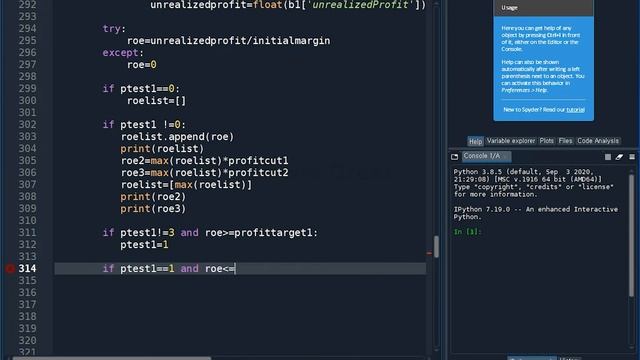Click the console interrupt kernel square icon

(x=608, y=157)
